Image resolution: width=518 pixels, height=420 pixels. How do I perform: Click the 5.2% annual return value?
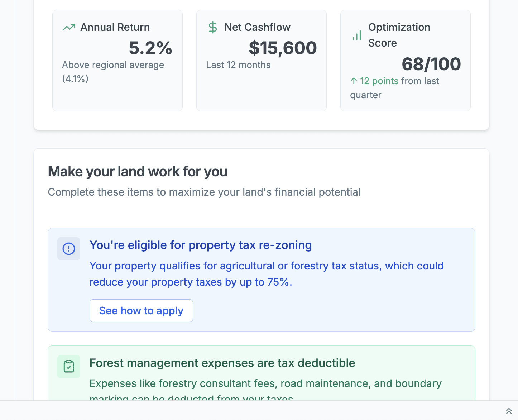(x=150, y=48)
